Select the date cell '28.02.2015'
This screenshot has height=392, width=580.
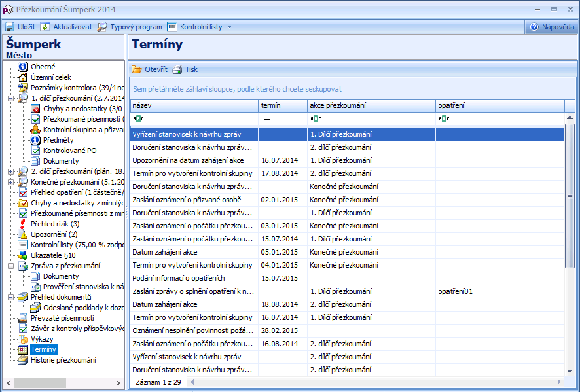pyautogui.click(x=283, y=330)
